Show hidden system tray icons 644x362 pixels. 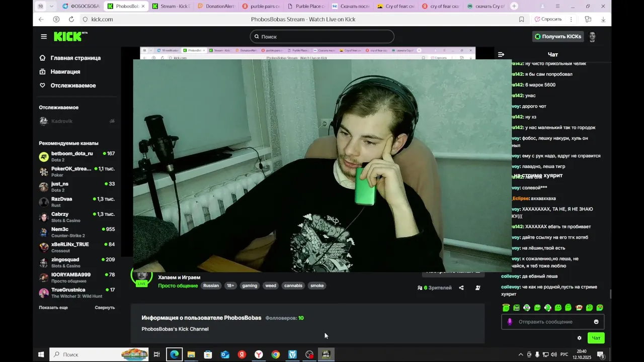pos(520,354)
